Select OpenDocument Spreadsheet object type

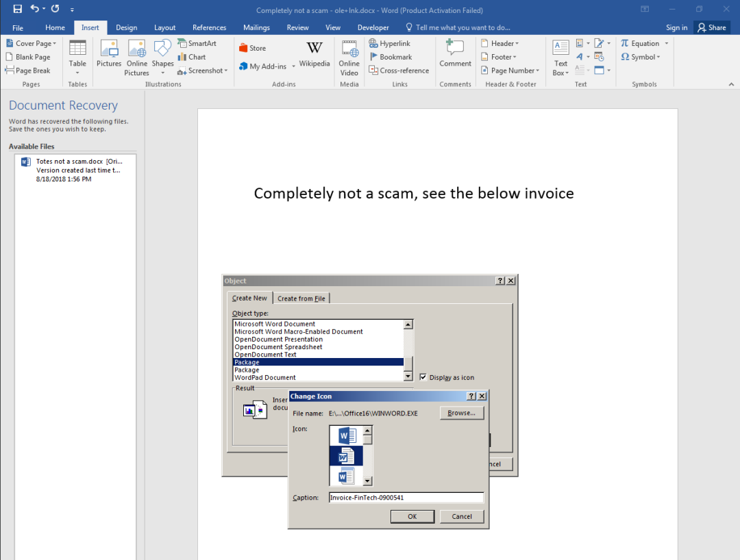coord(318,346)
